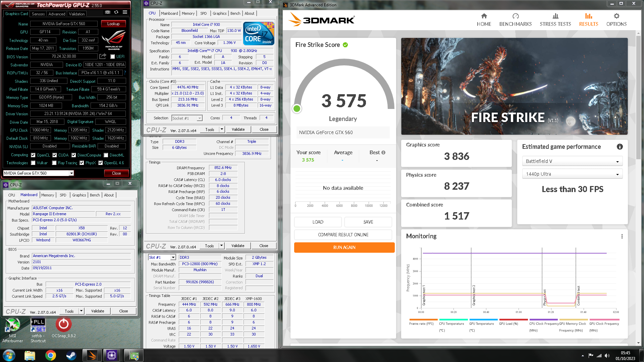Open 3DMark OPTIONS gear
The image size is (644, 362).
tap(616, 20)
